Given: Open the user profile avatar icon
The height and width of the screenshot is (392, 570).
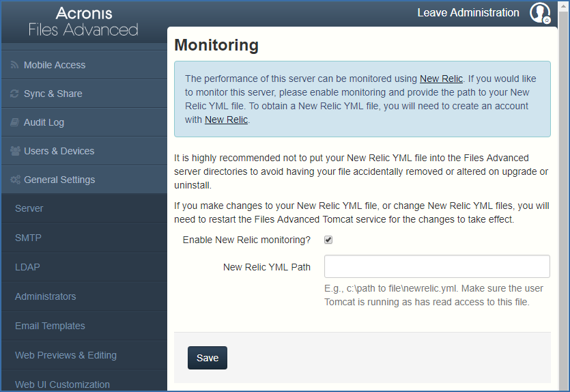Looking at the screenshot, I should click(540, 13).
